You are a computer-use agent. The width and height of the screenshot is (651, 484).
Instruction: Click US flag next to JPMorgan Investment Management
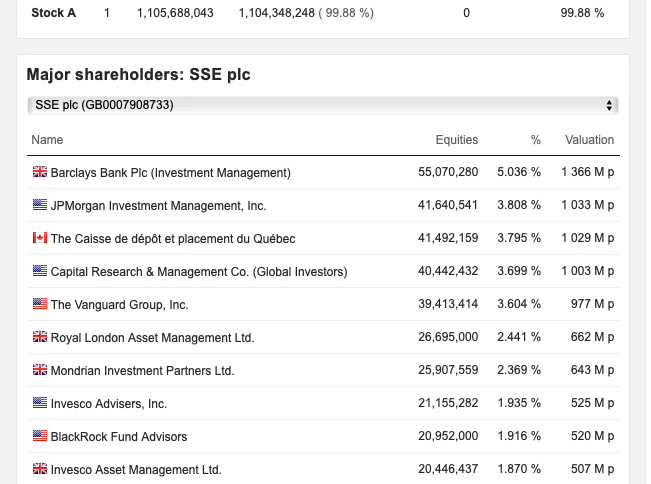[x=40, y=205]
